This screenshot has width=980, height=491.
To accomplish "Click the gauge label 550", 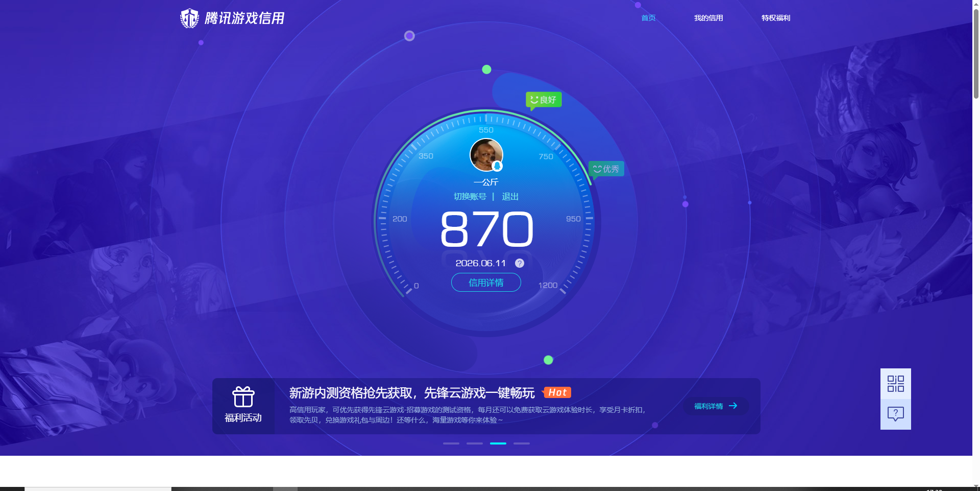I will click(x=486, y=130).
